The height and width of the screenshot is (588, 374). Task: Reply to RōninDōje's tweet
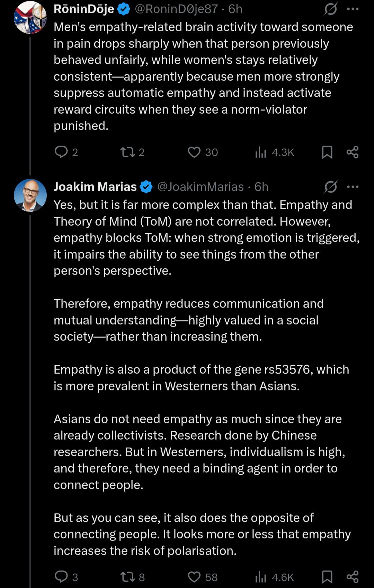[62, 152]
